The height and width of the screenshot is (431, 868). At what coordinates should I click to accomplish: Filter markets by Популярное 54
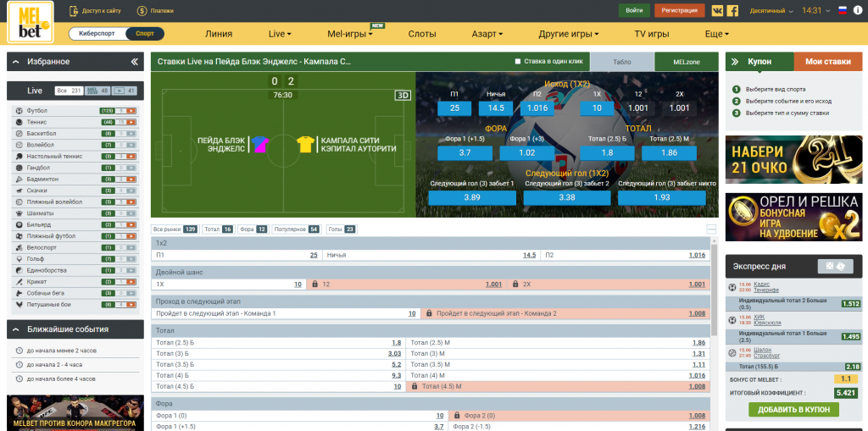pos(296,229)
